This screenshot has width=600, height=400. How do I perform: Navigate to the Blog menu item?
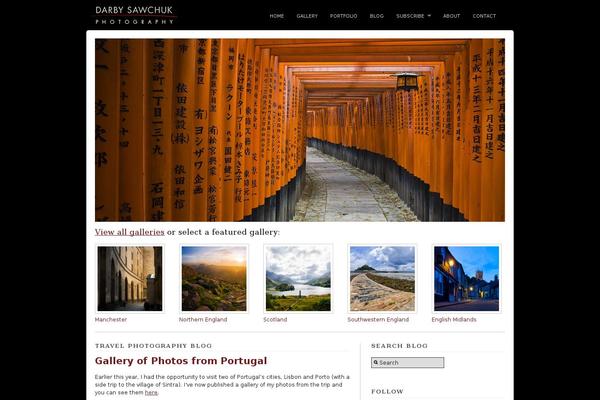point(377,16)
